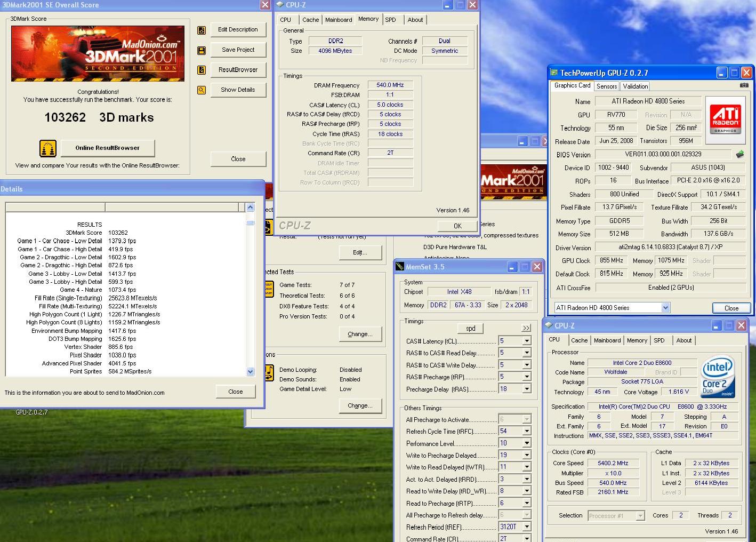Click the >> expand button in MemSet

tap(526, 328)
